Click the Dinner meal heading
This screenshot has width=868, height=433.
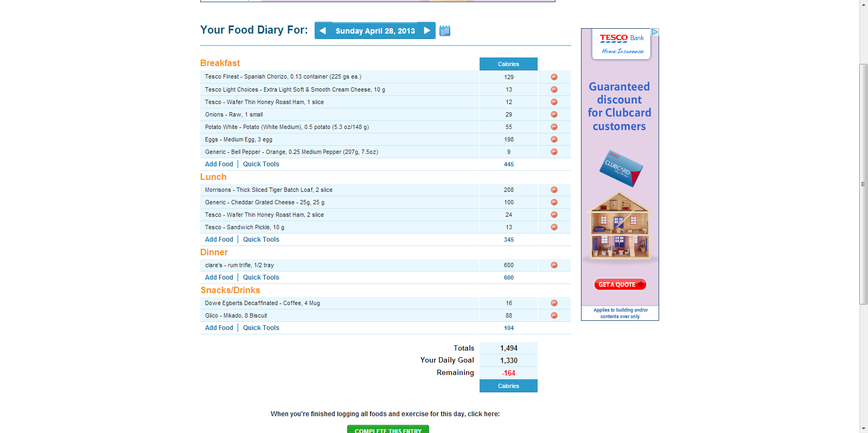[214, 253]
